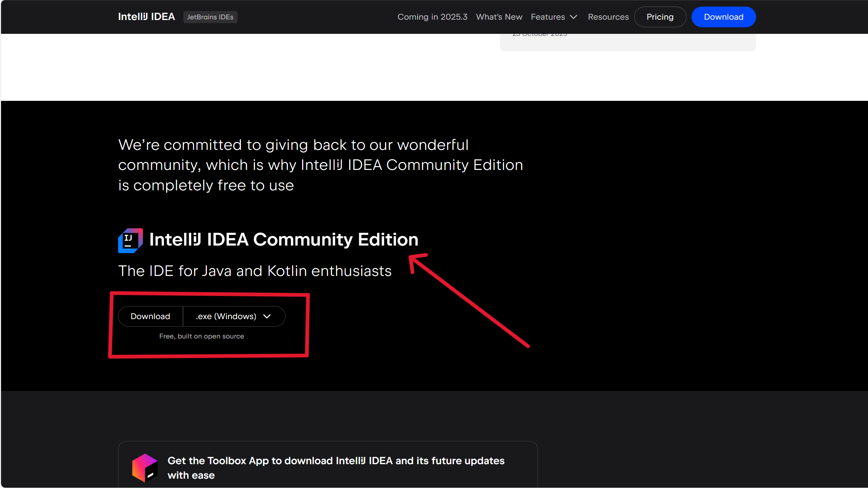The image size is (868, 488).
Task: Click the IntelliJ IDEA Community Edition heading
Action: [283, 240]
